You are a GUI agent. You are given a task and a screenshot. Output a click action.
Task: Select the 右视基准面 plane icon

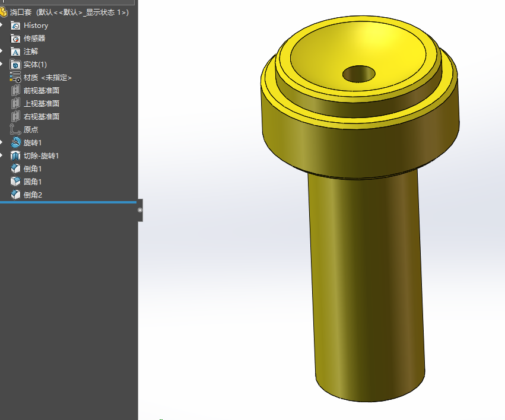(x=15, y=116)
